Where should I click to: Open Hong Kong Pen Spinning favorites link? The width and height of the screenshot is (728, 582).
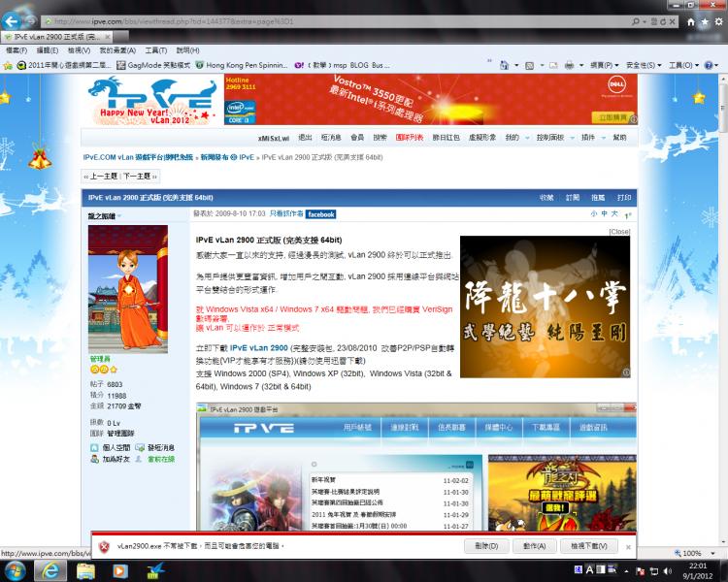[242, 65]
